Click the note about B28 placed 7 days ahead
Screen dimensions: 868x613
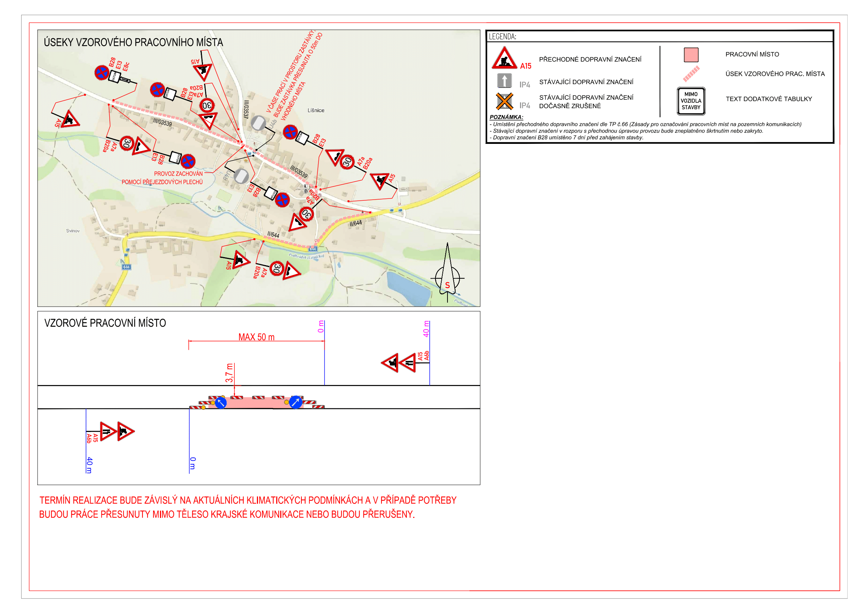pos(566,138)
